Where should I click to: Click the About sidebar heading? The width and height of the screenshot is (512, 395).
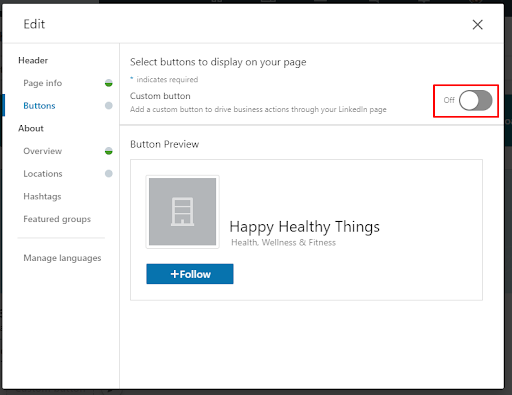[x=31, y=128]
